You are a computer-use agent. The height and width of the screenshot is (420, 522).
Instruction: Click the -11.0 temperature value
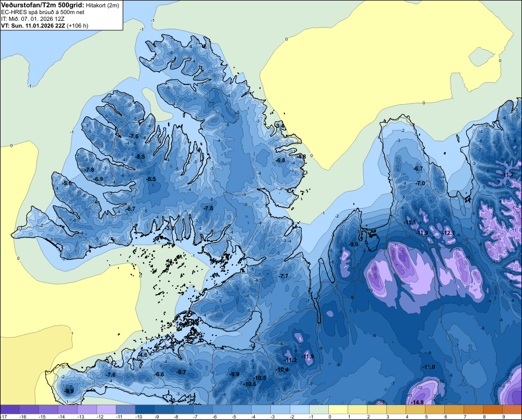point(429,367)
